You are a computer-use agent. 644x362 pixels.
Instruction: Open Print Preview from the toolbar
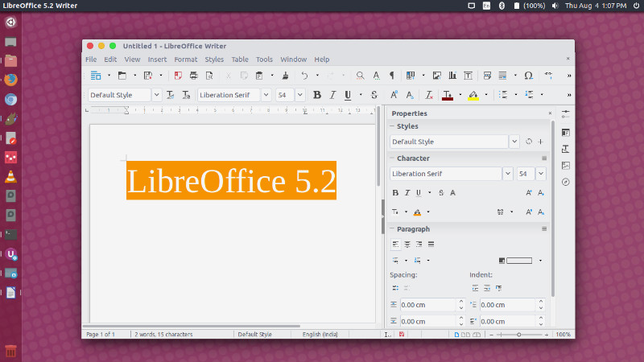[x=209, y=76]
